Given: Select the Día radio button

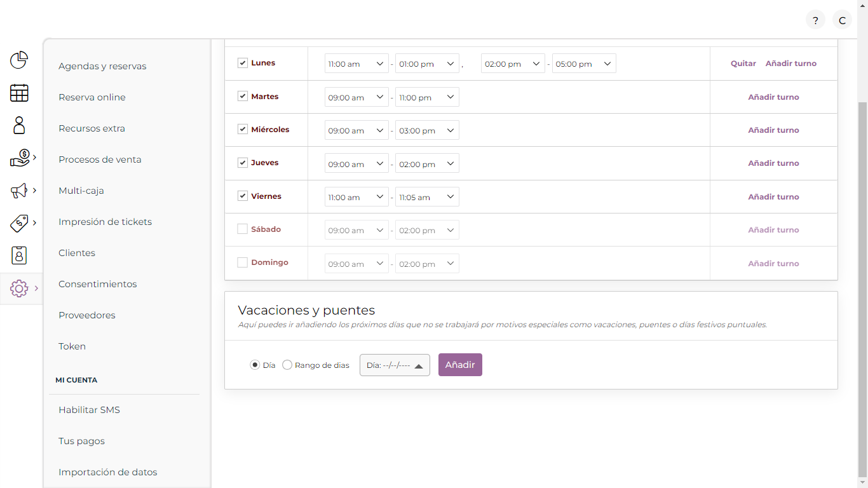Looking at the screenshot, I should 255,365.
